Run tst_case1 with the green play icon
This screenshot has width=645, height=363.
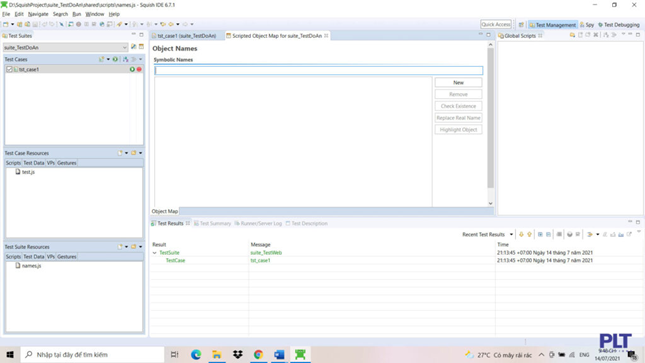132,70
